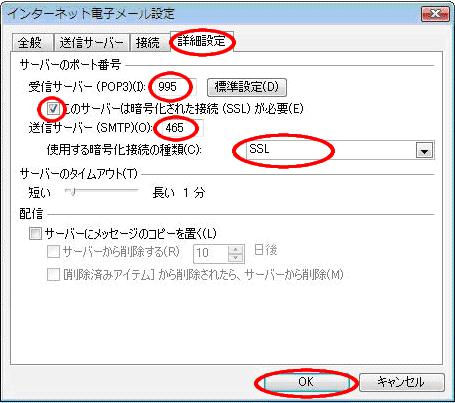Click the server timeout slider handle
This screenshot has height=403, width=455.
coord(71,192)
